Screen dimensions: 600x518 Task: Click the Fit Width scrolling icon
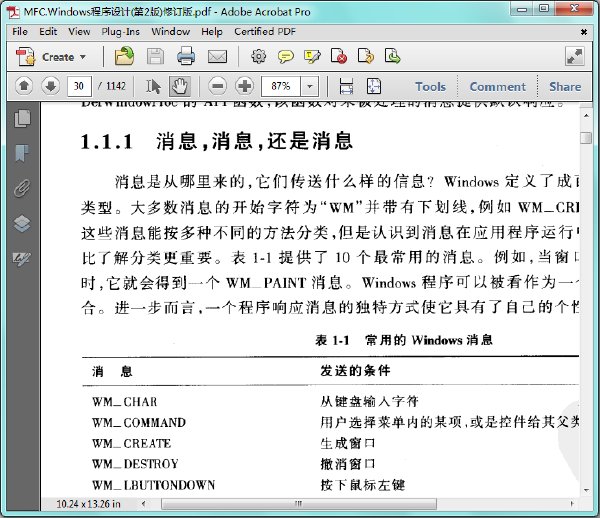click(x=346, y=86)
